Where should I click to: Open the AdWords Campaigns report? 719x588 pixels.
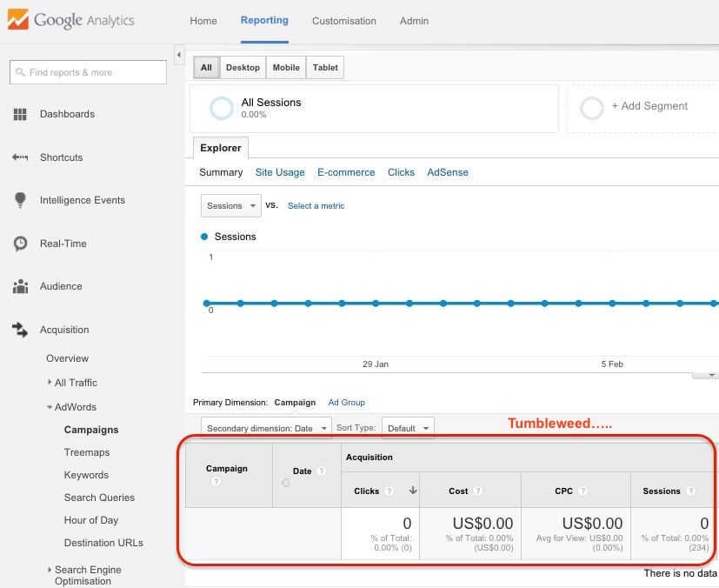pyautogui.click(x=91, y=430)
